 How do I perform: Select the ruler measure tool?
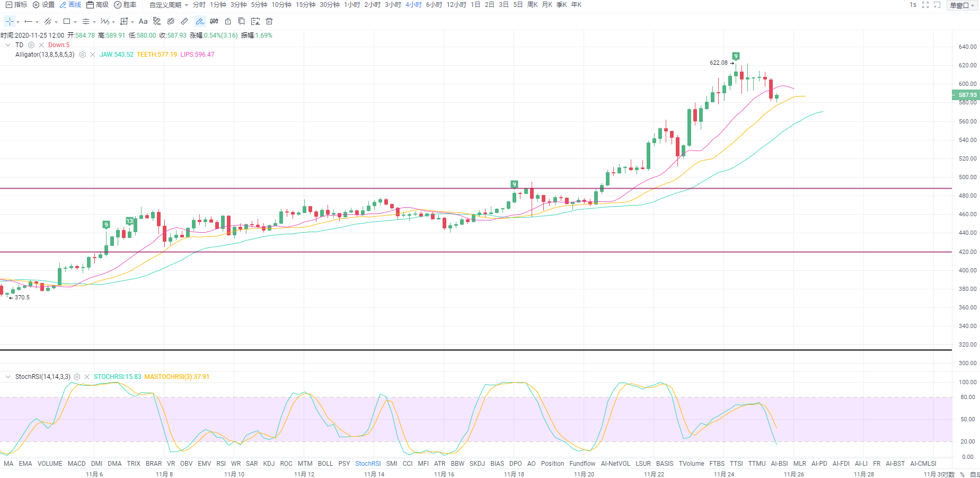coord(184,22)
